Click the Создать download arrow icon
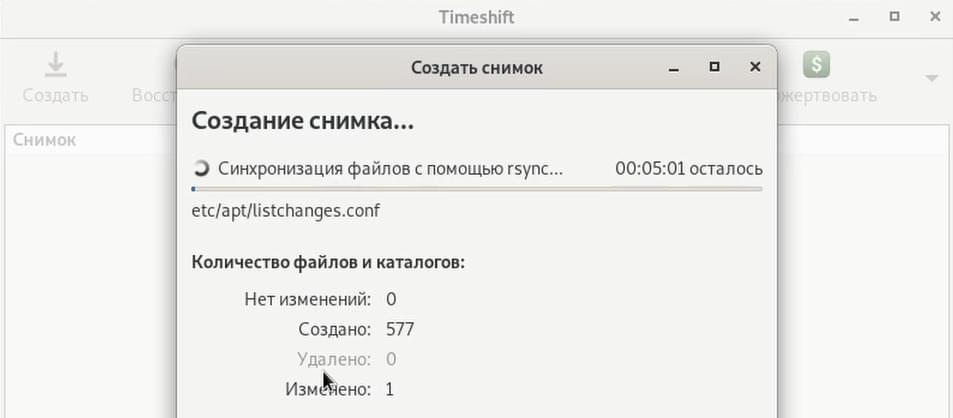 (x=55, y=64)
